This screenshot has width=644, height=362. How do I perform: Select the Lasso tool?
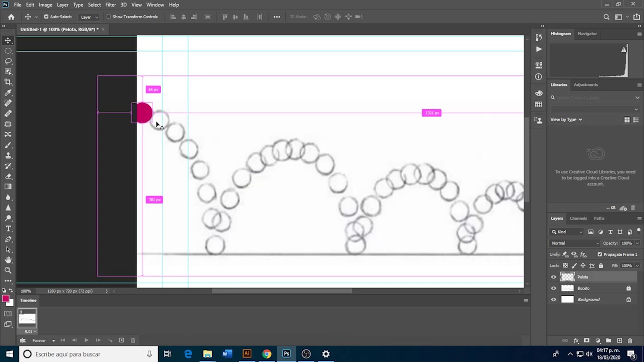8,61
